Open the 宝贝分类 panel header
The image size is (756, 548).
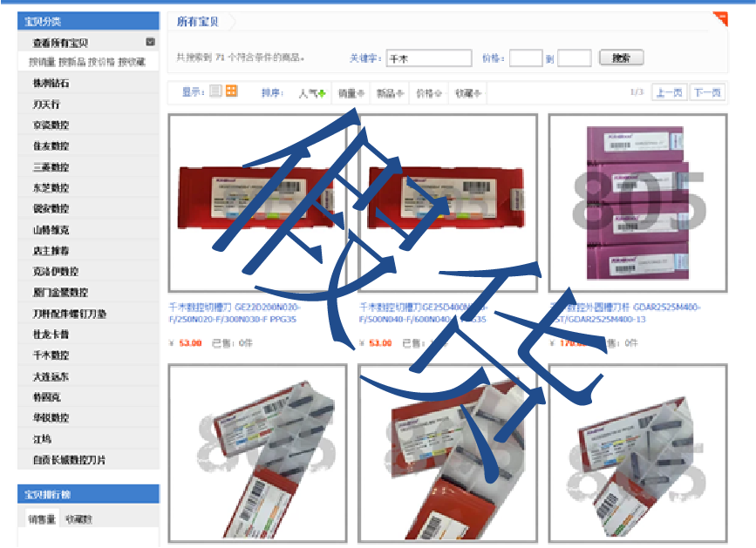[88, 21]
